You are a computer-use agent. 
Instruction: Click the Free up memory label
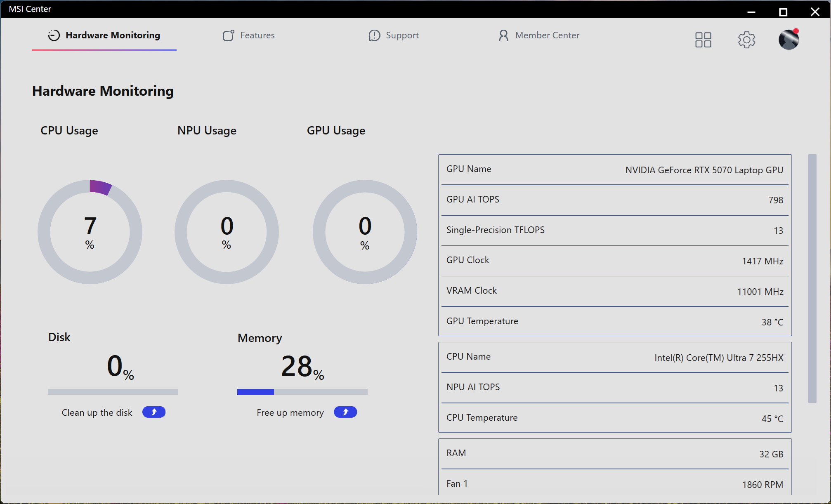[290, 412]
